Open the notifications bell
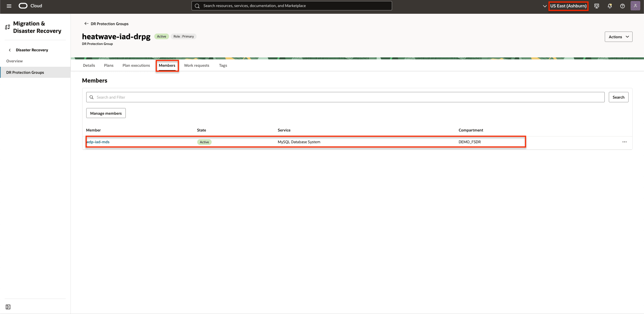Viewport: 644px width, 314px height. point(610,6)
